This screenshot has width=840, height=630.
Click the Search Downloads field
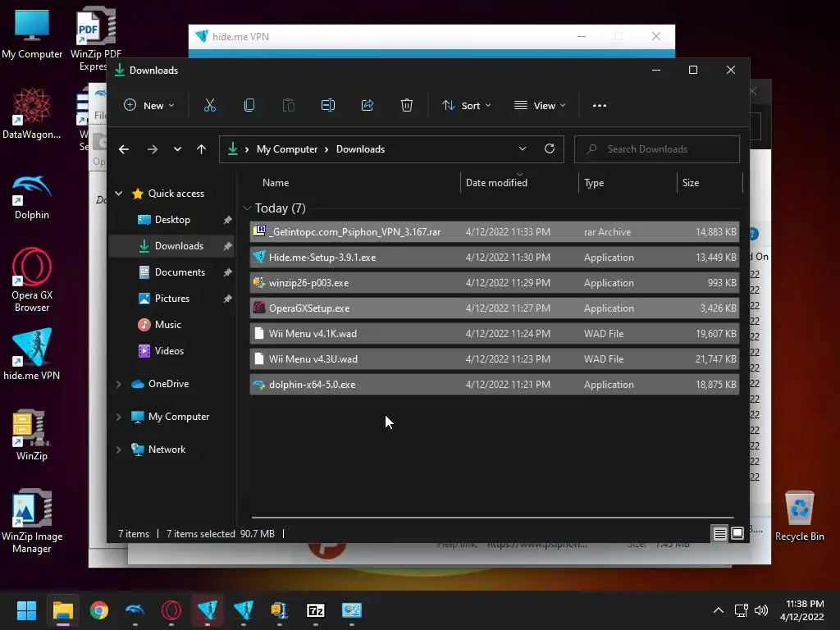657,149
